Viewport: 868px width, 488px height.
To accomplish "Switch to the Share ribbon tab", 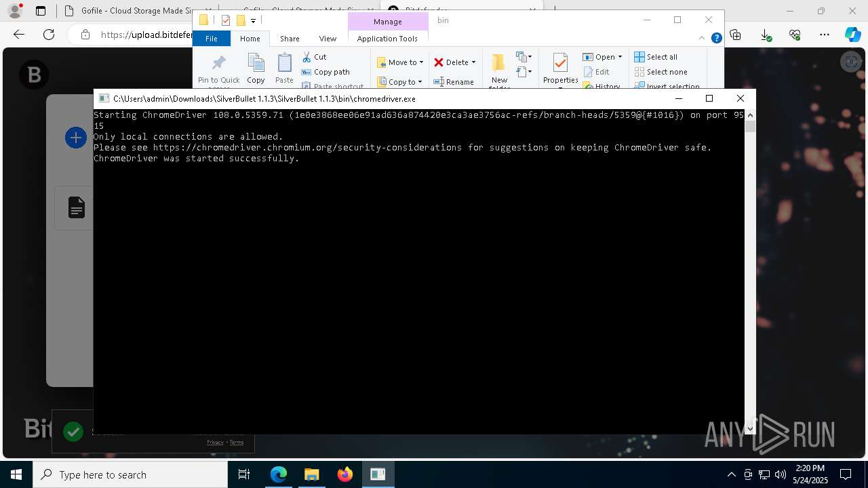I will [x=290, y=39].
